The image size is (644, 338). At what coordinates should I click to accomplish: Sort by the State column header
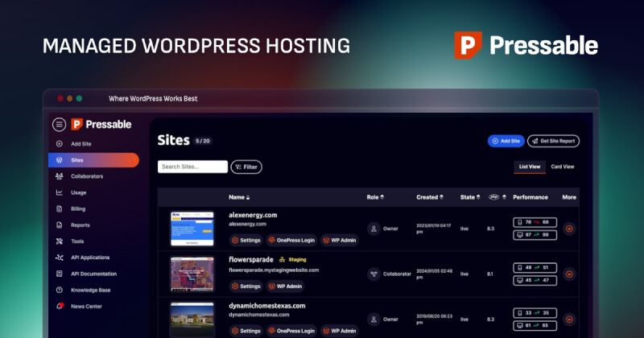coord(470,197)
